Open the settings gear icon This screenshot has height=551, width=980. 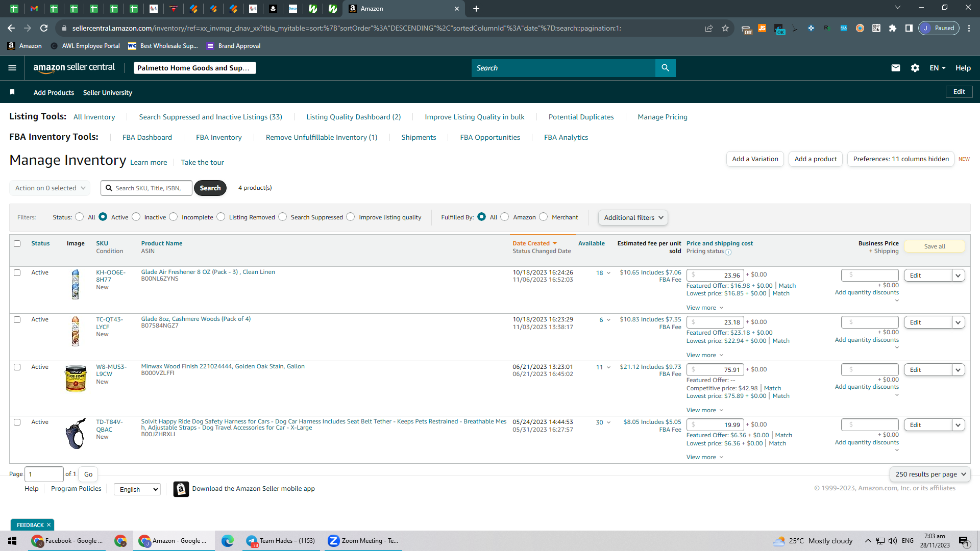(915, 68)
